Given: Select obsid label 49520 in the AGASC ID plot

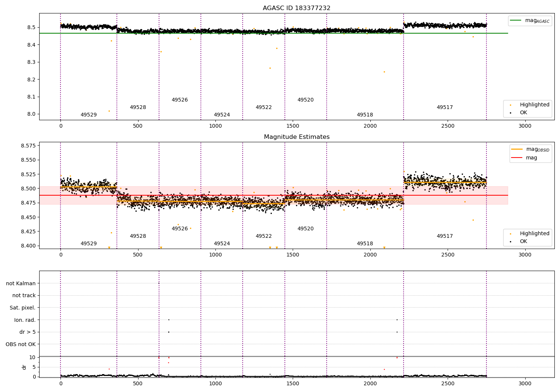Looking at the screenshot, I should [305, 100].
